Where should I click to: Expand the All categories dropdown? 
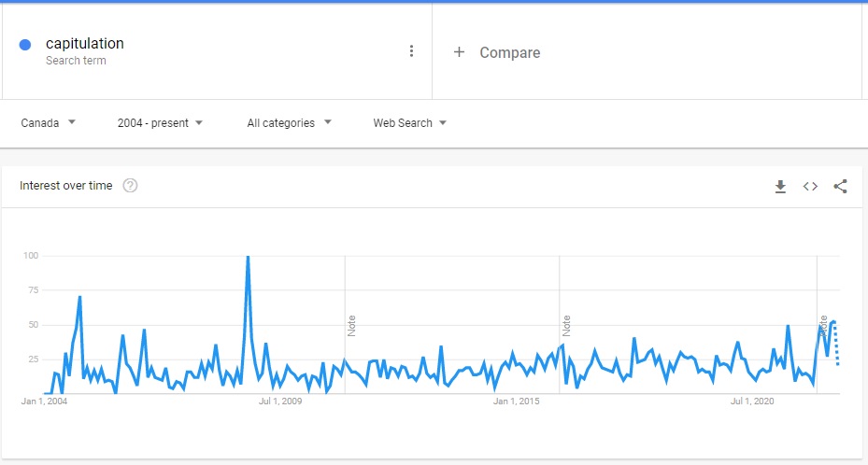[x=289, y=122]
